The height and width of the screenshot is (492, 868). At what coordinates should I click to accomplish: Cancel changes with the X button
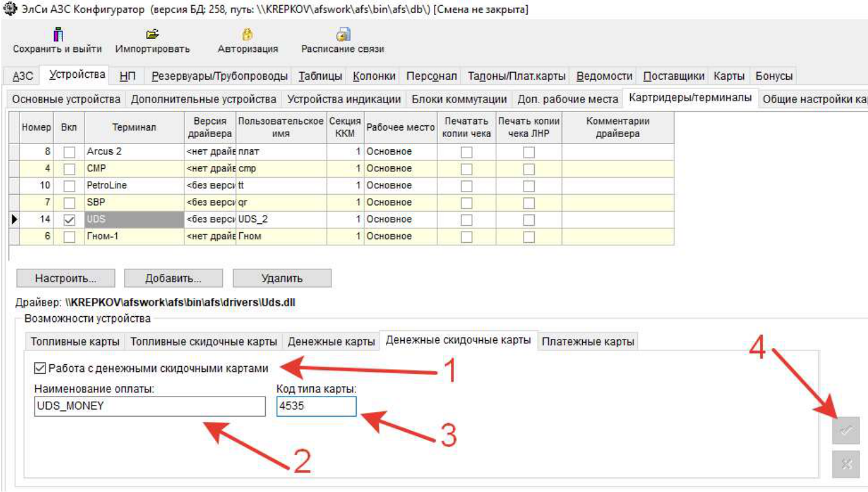(846, 463)
